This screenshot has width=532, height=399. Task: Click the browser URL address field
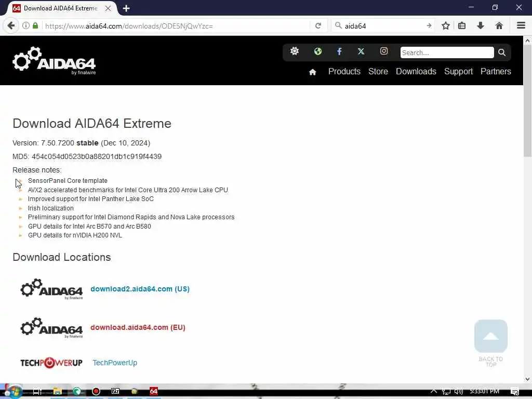177,26
